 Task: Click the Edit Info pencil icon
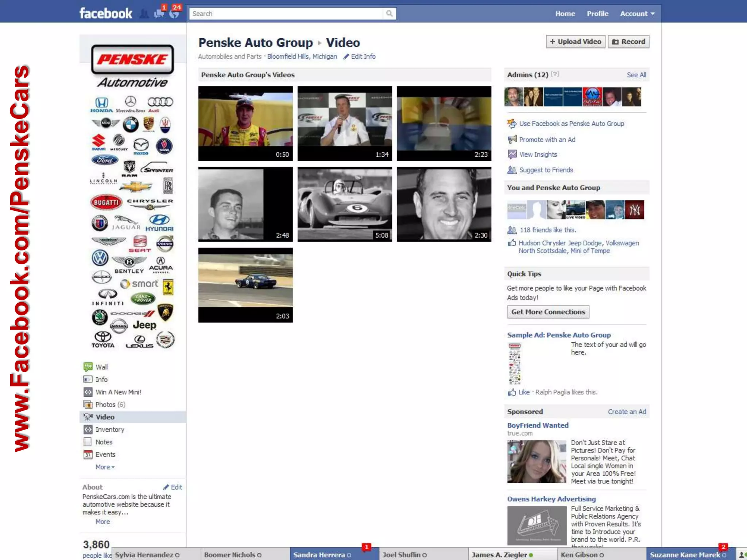(x=346, y=57)
